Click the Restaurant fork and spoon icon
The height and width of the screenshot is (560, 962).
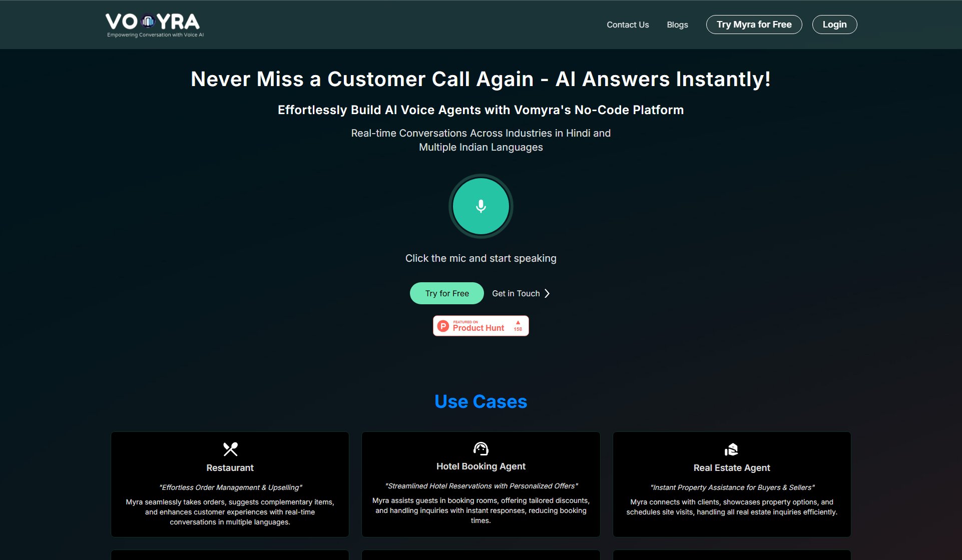click(230, 449)
